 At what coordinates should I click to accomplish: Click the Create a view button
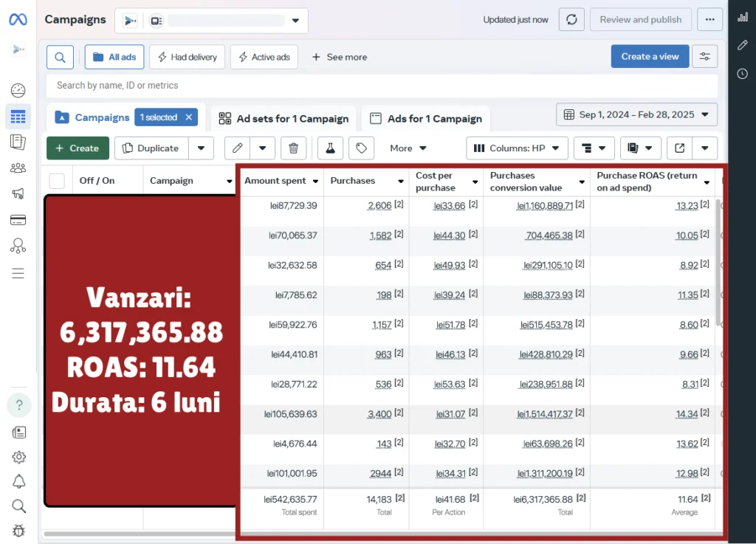point(650,56)
